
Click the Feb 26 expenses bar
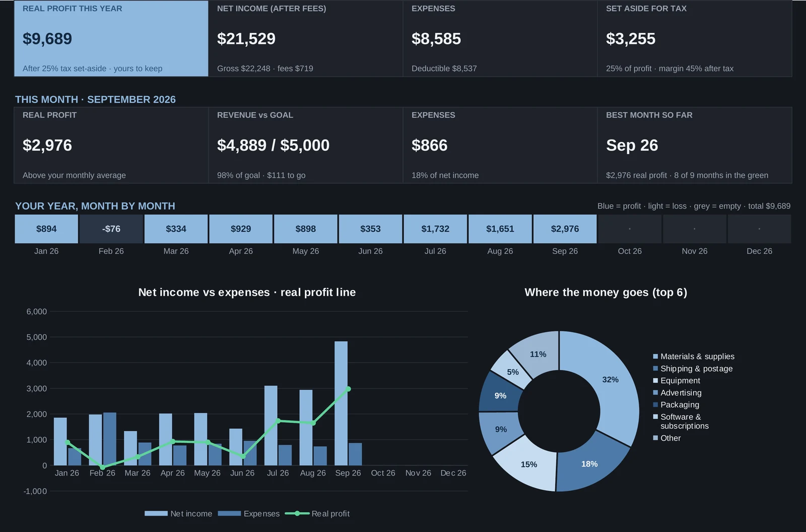110,439
